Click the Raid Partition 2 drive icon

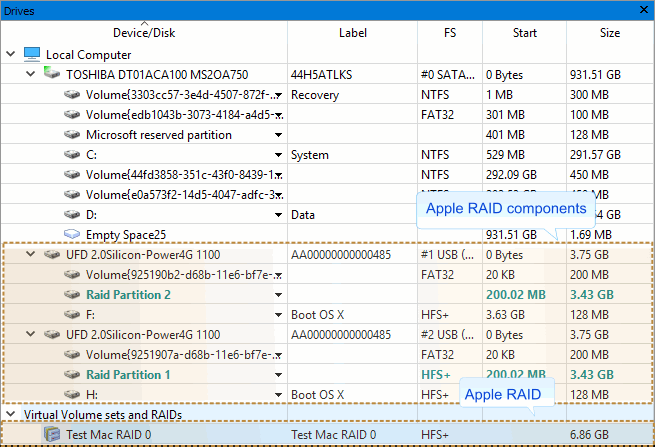point(72,295)
